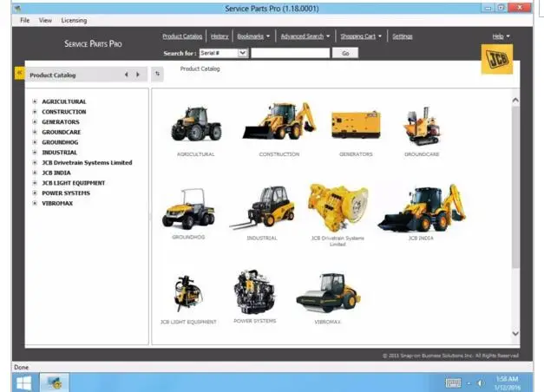This screenshot has height=392, width=544.
Task: Open the JCB Drivetrain Systems thumbnail
Action: click(338, 208)
